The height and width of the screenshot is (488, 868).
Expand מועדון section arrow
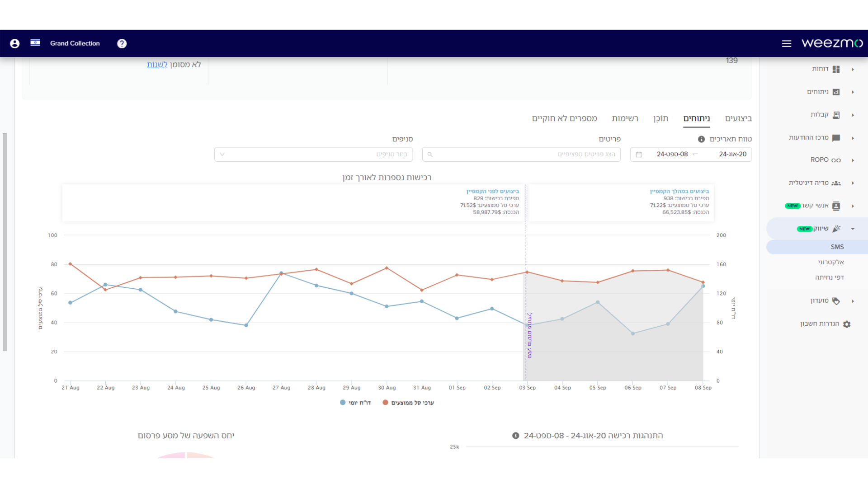pos(853,301)
